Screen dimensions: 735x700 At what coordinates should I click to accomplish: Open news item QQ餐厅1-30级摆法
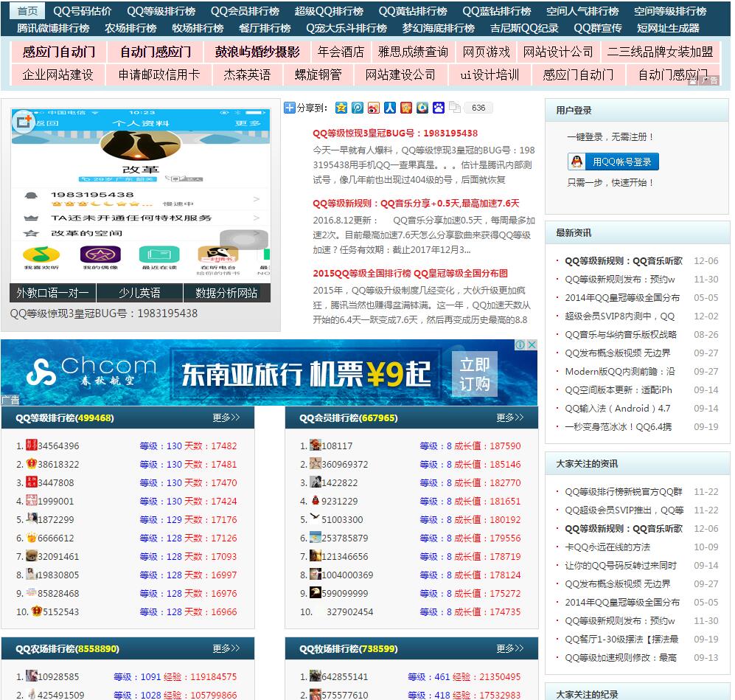pyautogui.click(x=621, y=639)
